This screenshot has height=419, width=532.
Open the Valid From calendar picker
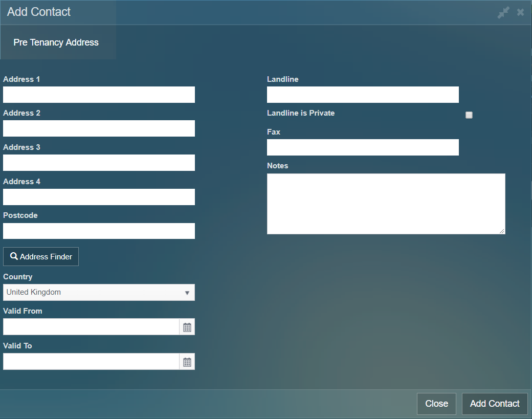point(187,327)
